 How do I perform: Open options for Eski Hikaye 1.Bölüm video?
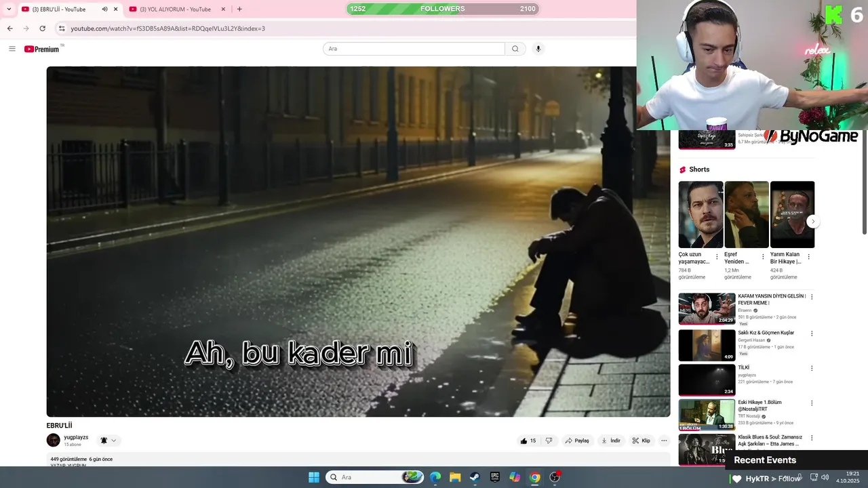click(812, 403)
